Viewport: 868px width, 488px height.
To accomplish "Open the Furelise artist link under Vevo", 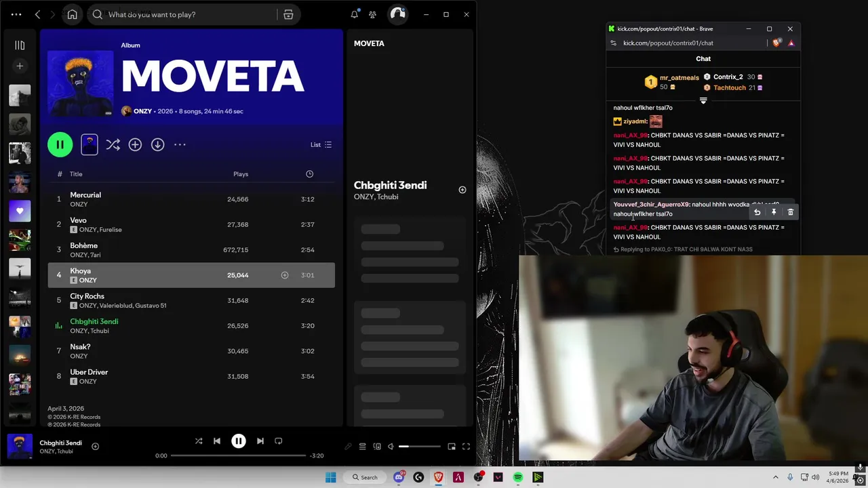I will tap(111, 230).
